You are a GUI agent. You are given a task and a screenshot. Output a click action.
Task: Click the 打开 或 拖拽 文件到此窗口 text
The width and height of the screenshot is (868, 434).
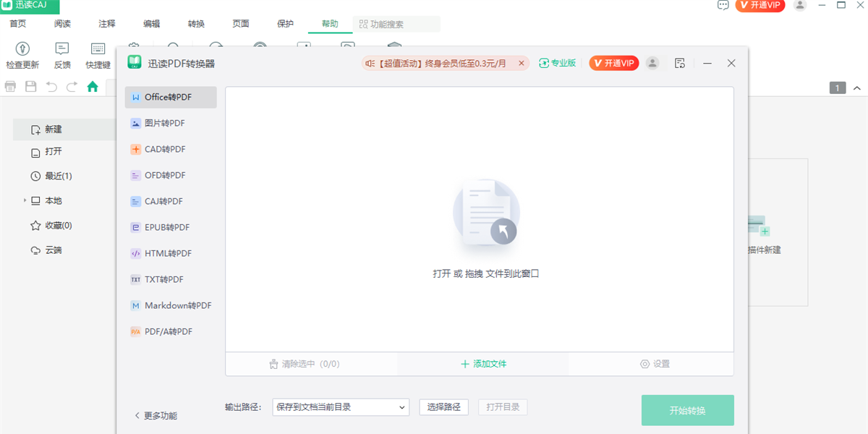coord(486,273)
